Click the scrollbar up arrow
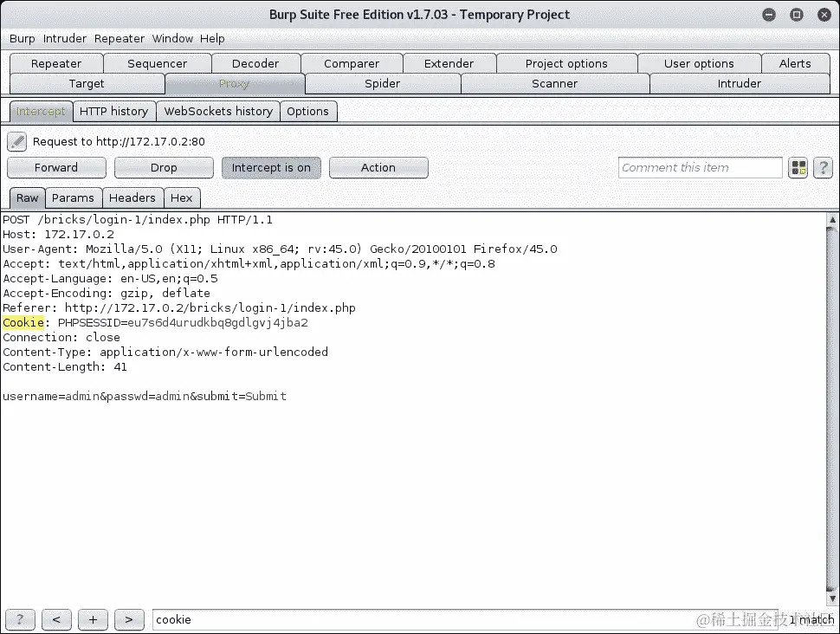 (832, 219)
